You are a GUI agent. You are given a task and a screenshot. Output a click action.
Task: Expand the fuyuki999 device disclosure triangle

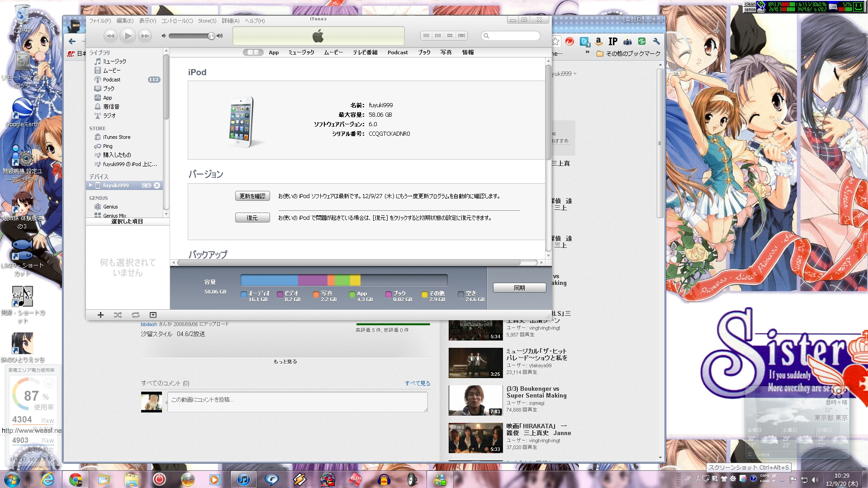[x=90, y=185]
